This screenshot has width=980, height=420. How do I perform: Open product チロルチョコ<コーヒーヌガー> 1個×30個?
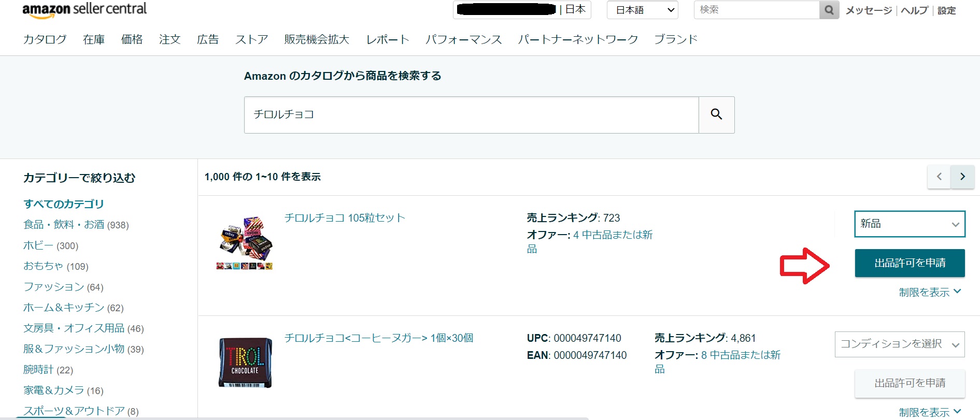pos(379,338)
